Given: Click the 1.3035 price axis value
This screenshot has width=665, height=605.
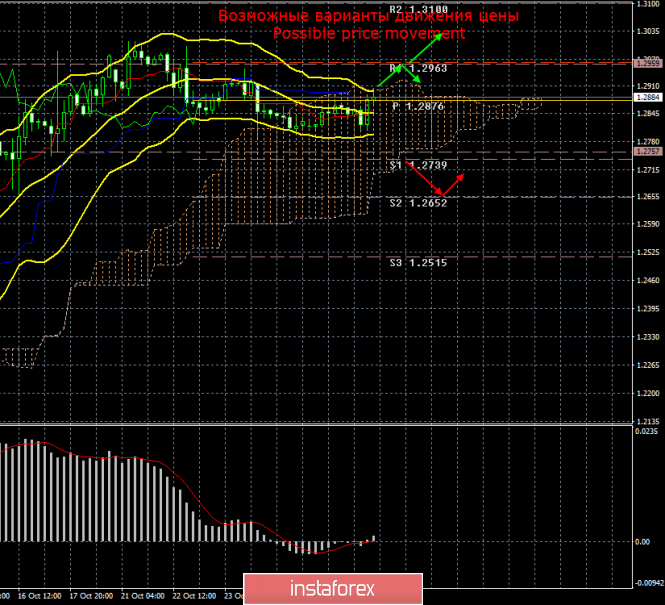Looking at the screenshot, I should click(x=648, y=31).
